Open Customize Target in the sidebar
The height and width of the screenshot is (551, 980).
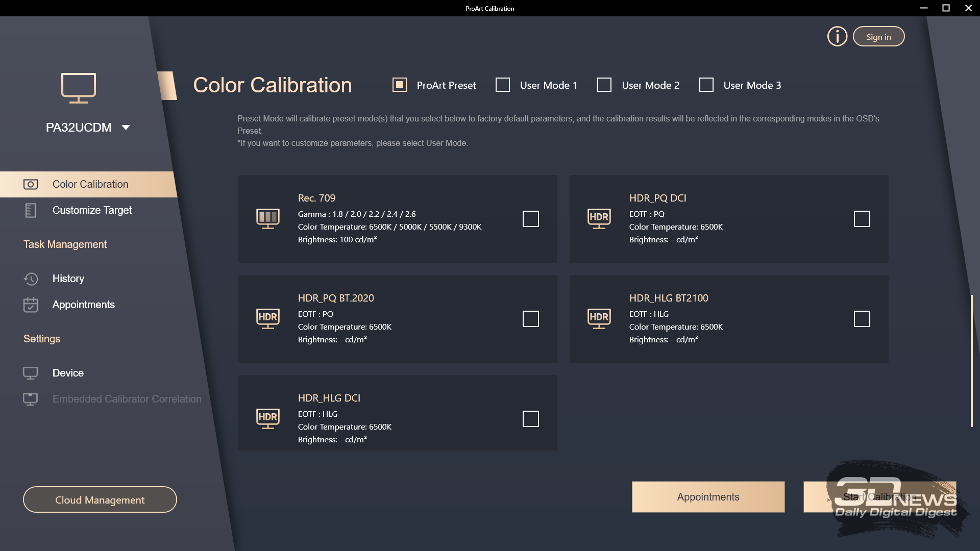tap(92, 210)
